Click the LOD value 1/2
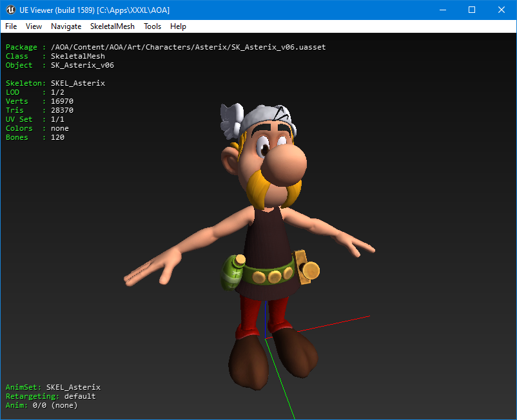The image size is (517, 420). (x=57, y=92)
